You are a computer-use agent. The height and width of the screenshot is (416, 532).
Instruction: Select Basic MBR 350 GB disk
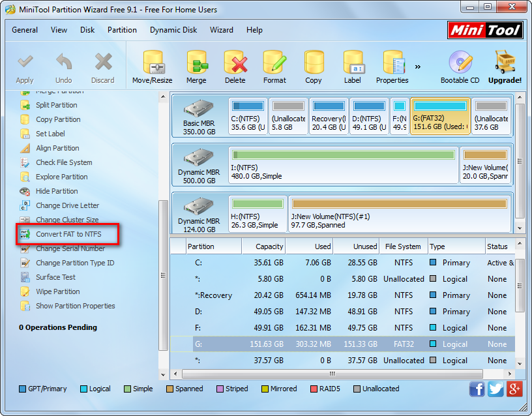tap(199, 117)
